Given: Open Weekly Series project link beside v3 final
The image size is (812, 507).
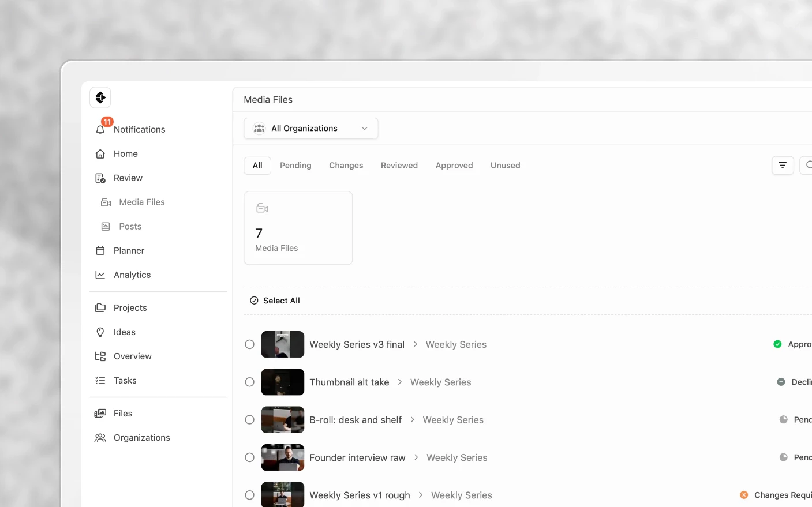Looking at the screenshot, I should pos(456,344).
